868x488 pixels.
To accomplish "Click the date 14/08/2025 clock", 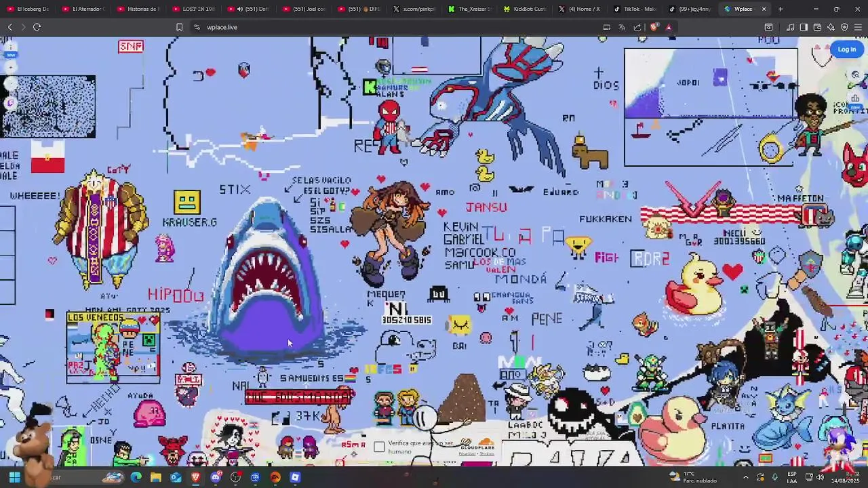I will tap(845, 477).
